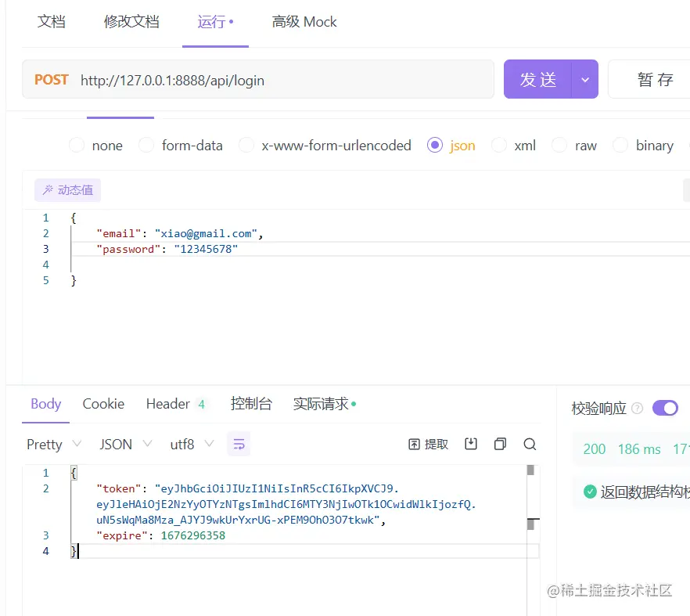Open the 控制台 tab

coord(251,403)
